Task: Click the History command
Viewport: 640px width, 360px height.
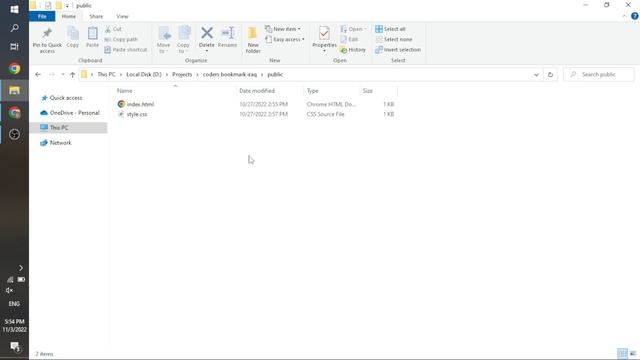Action: (353, 49)
